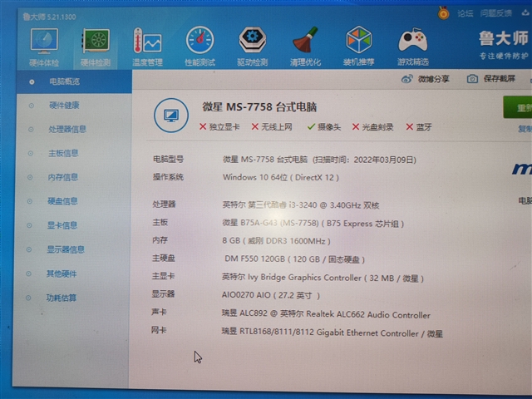Click the 复制 copy info link
The height and width of the screenshot is (399, 532).
point(525,129)
